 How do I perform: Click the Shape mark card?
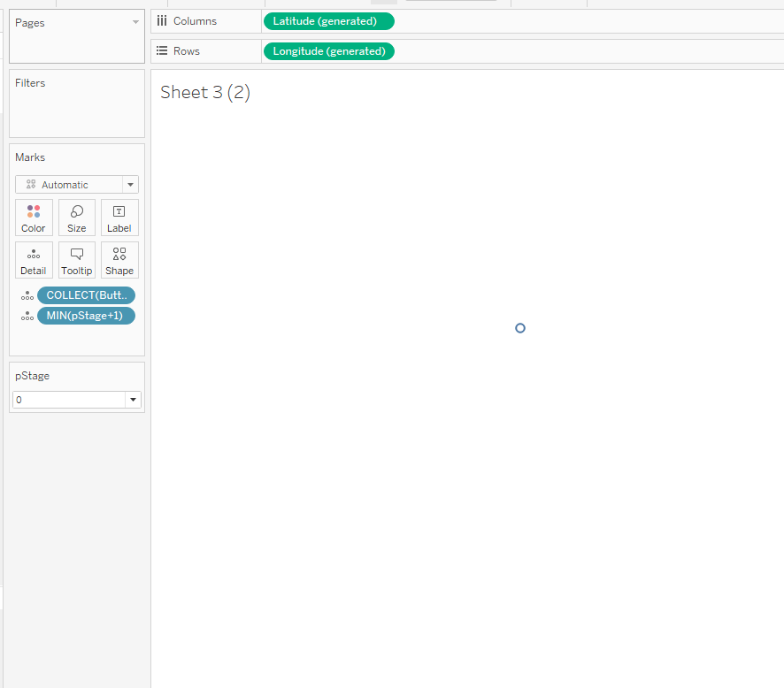tap(119, 260)
